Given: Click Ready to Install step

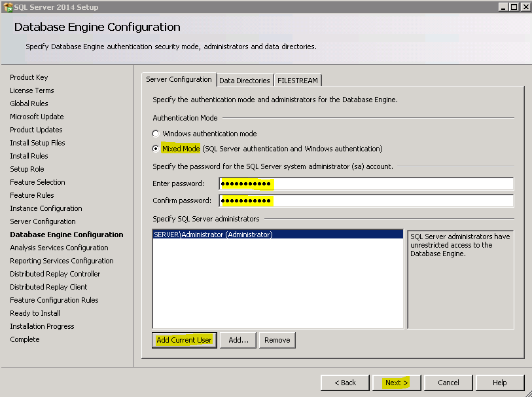Looking at the screenshot, I should point(35,313).
